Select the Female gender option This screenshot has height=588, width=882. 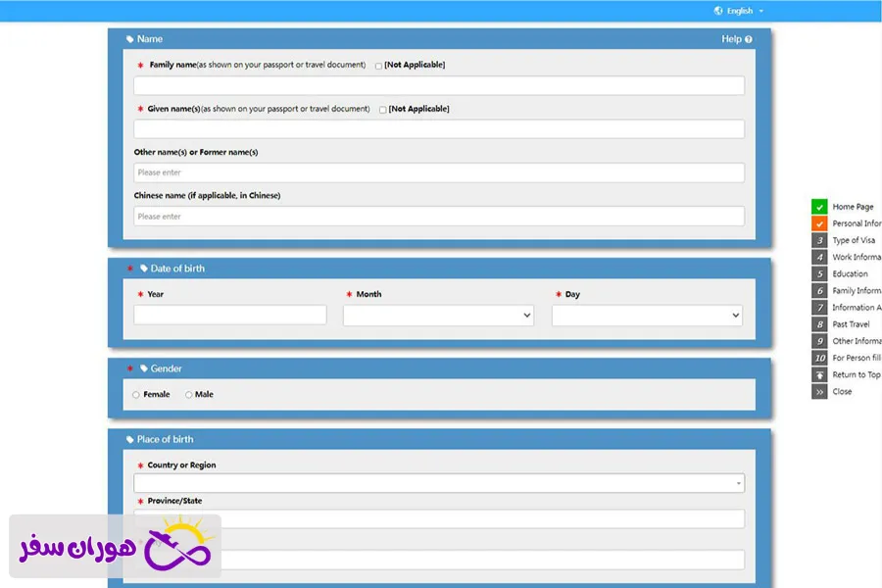[x=136, y=395]
